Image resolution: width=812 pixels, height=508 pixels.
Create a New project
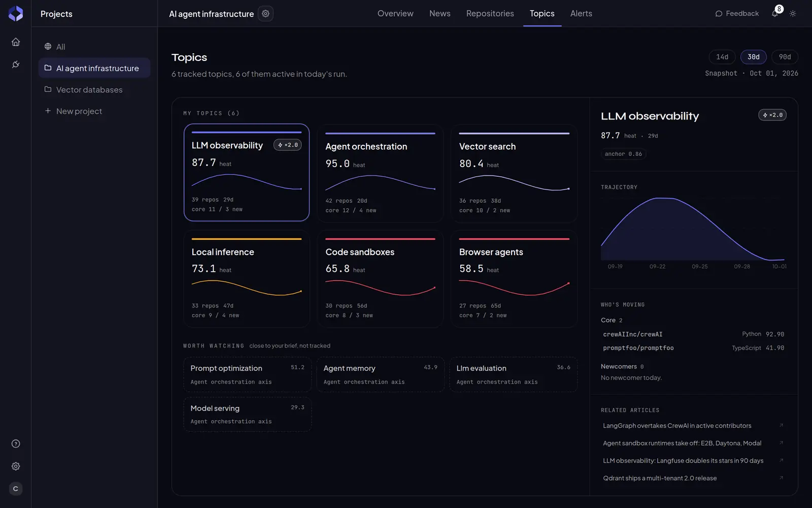point(94,111)
